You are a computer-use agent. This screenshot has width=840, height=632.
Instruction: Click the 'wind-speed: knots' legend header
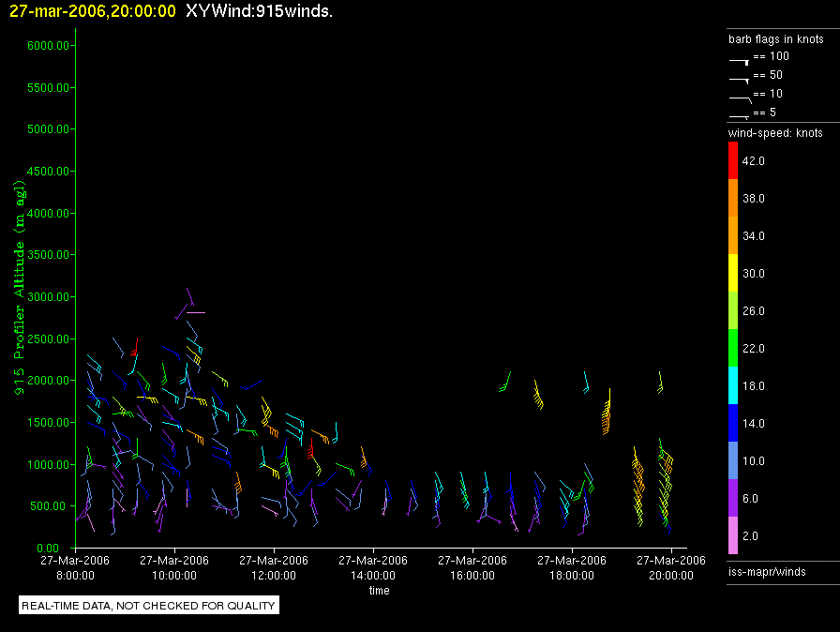pos(775,133)
